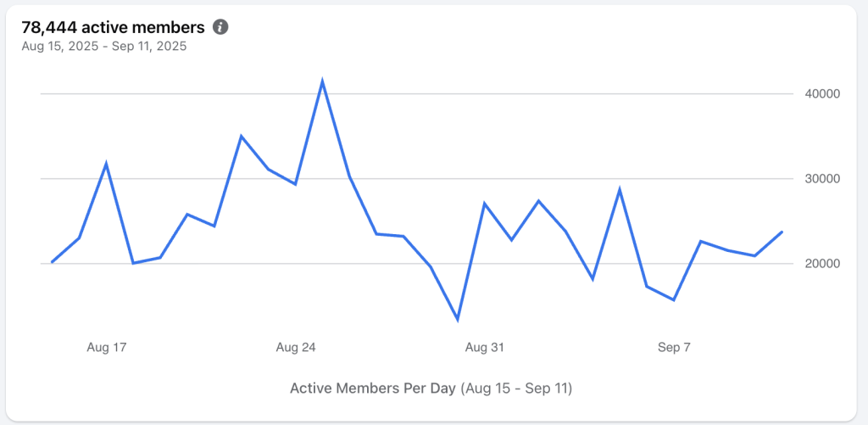The height and width of the screenshot is (425, 868).
Task: Select the chart data point above Sep 7
Action: coord(674,299)
